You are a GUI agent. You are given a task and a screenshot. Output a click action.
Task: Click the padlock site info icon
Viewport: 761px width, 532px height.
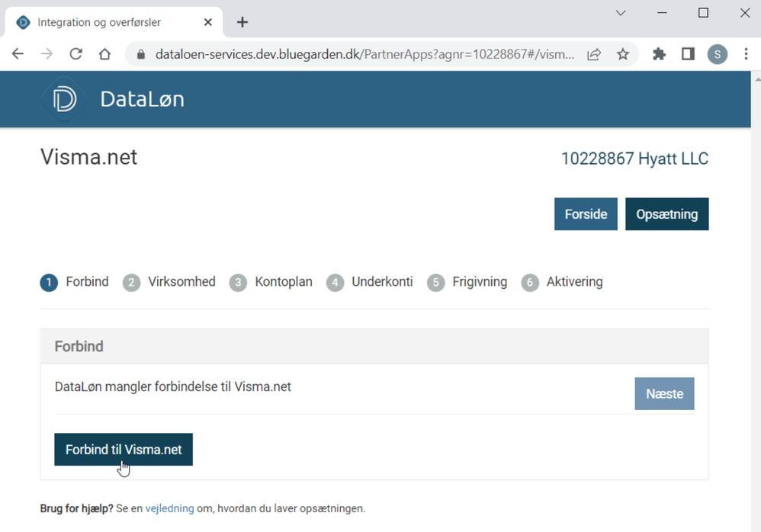pyautogui.click(x=141, y=54)
